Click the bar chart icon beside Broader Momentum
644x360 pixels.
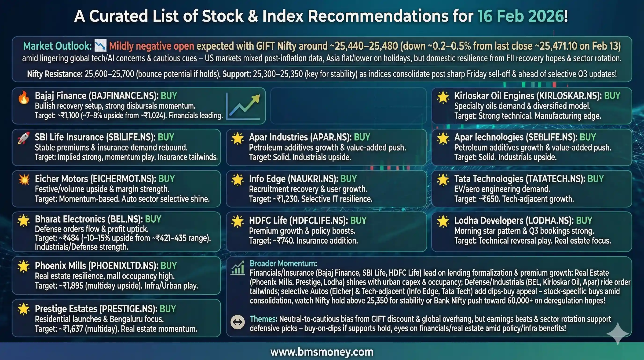(238, 268)
